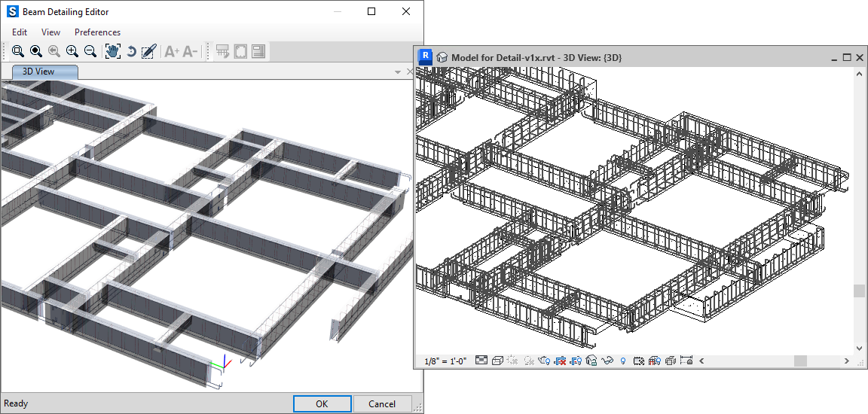Click the Rotate view icon
The height and width of the screenshot is (414, 868).
[x=130, y=51]
